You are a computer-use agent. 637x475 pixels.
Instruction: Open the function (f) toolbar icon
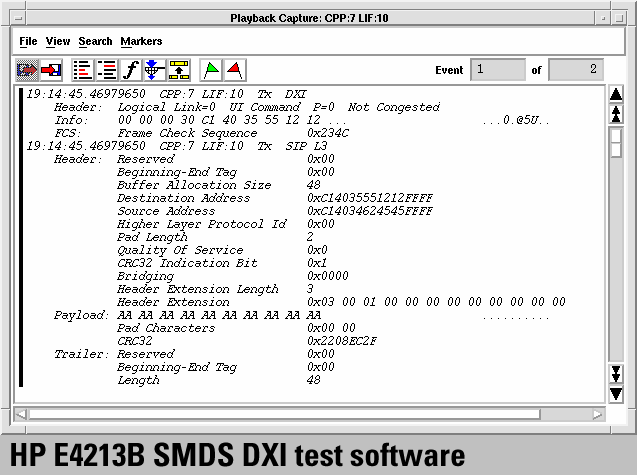131,70
